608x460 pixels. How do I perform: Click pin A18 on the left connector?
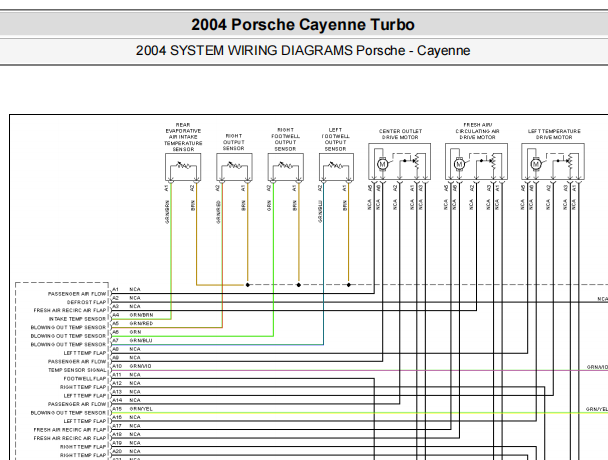[117, 434]
